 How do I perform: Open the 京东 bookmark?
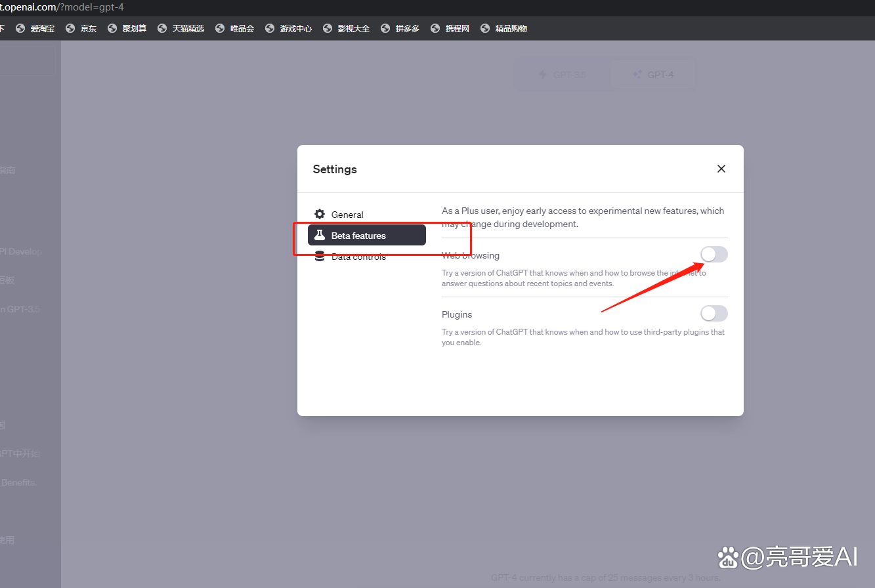point(81,29)
